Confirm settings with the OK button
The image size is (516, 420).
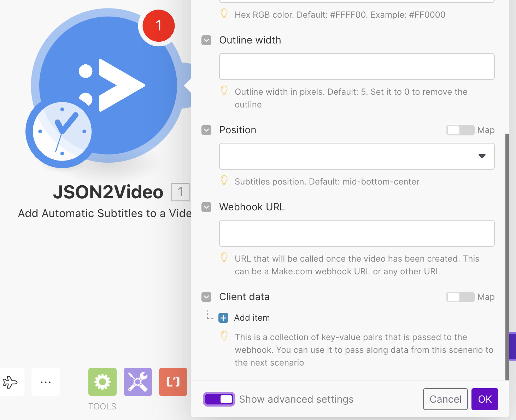pyautogui.click(x=485, y=399)
